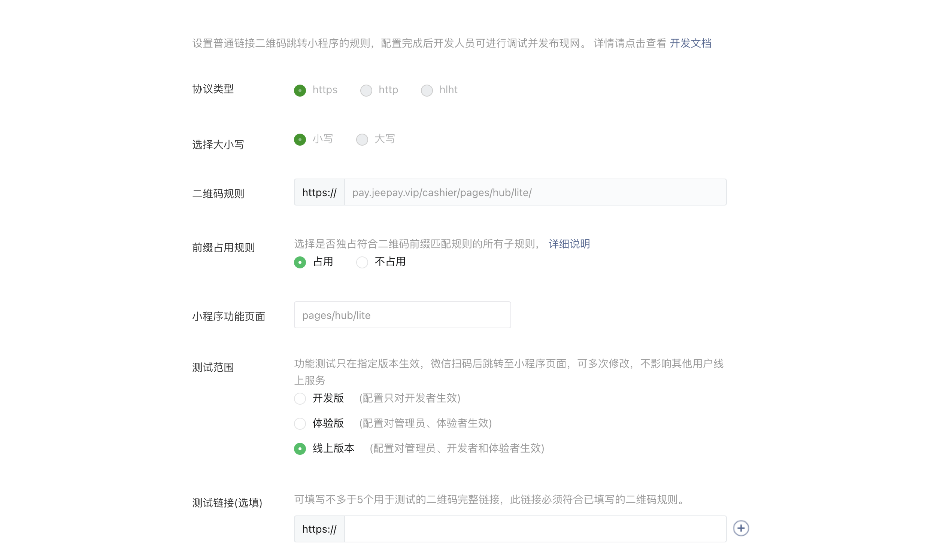Open 详细说明 detailed explanation link
The image size is (937, 560).
pos(569,244)
